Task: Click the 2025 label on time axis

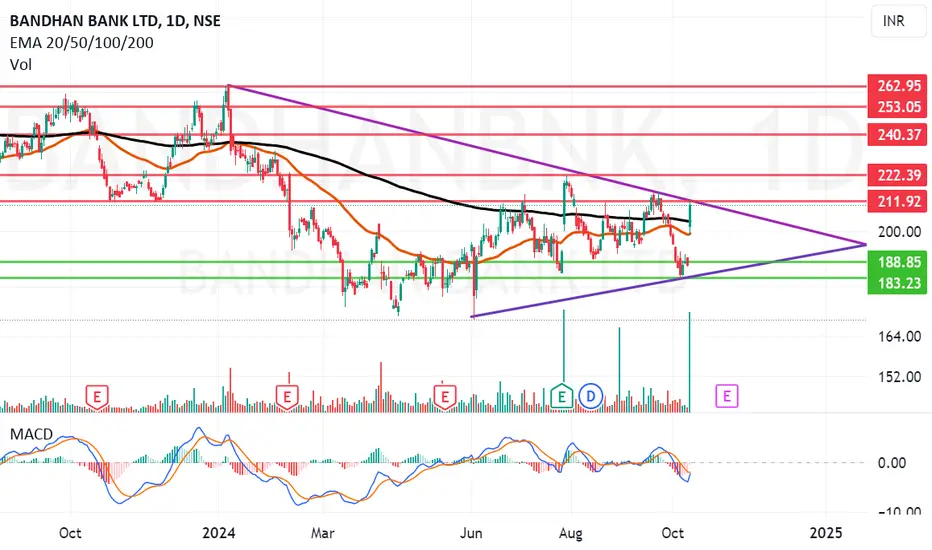Action: (826, 533)
